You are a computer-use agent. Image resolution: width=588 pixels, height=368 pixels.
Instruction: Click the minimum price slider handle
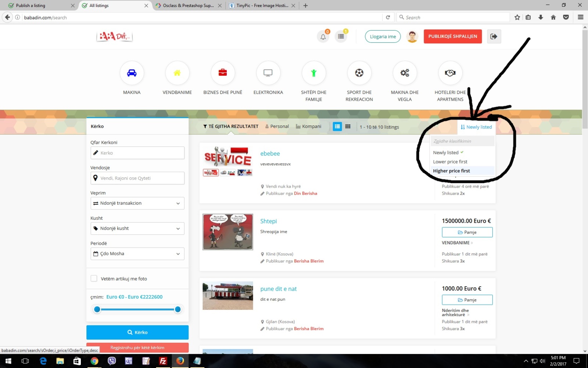97,309
